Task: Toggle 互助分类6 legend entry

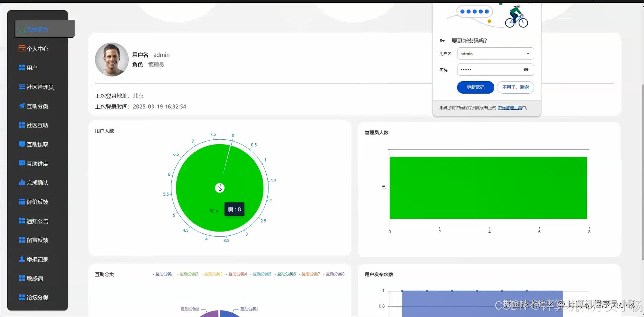Action: [285, 274]
